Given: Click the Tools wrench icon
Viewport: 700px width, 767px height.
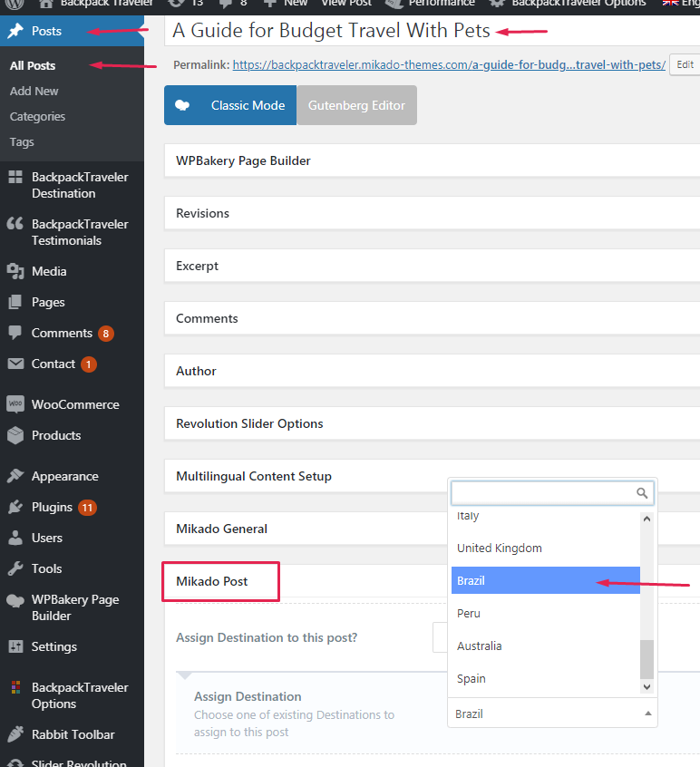Looking at the screenshot, I should (x=15, y=568).
